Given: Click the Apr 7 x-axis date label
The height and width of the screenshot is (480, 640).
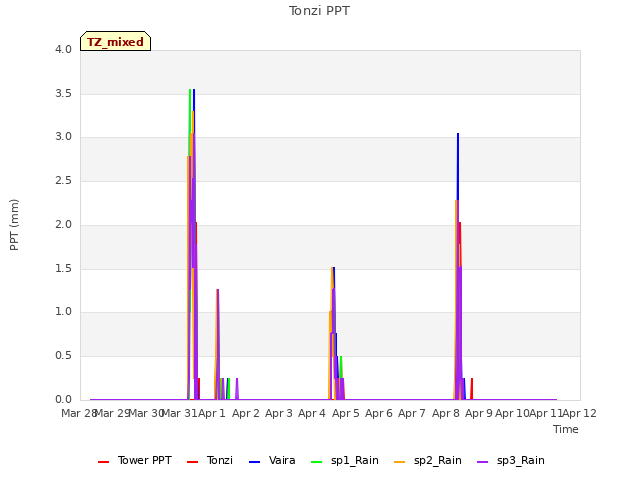Looking at the screenshot, I should [x=412, y=413].
